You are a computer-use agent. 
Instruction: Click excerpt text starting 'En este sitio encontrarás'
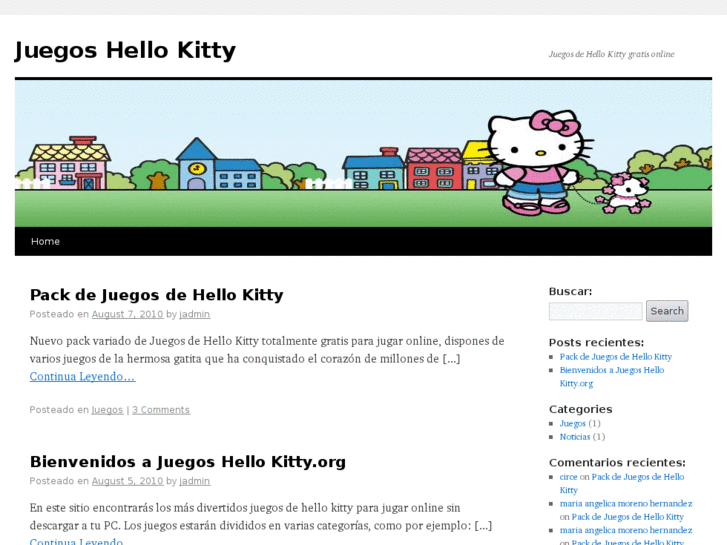click(x=261, y=517)
